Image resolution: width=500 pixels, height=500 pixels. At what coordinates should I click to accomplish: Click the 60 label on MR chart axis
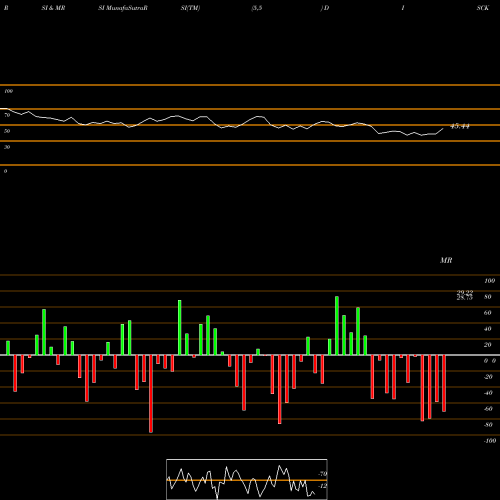click(488, 313)
